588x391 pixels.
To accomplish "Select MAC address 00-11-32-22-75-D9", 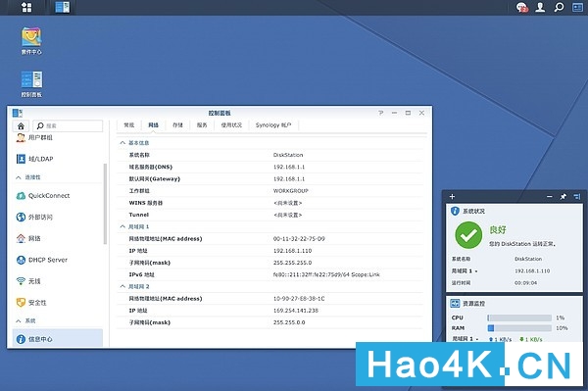I will [x=299, y=239].
